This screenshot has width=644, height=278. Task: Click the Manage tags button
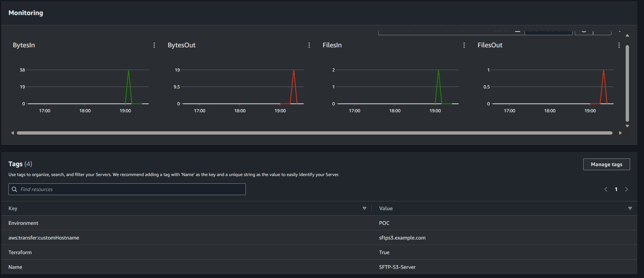[x=607, y=164]
